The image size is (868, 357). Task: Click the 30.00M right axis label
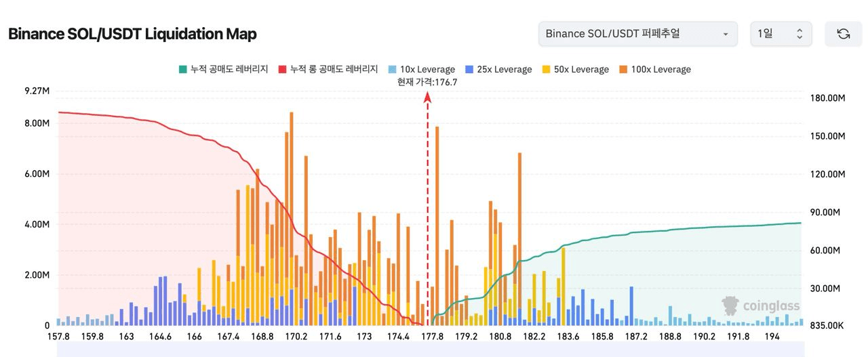pos(825,288)
